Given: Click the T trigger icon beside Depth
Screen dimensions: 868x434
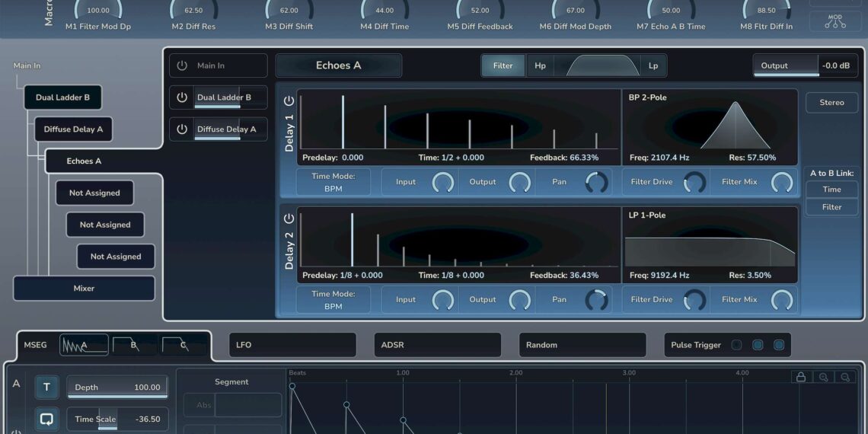Looking at the screenshot, I should (46, 387).
